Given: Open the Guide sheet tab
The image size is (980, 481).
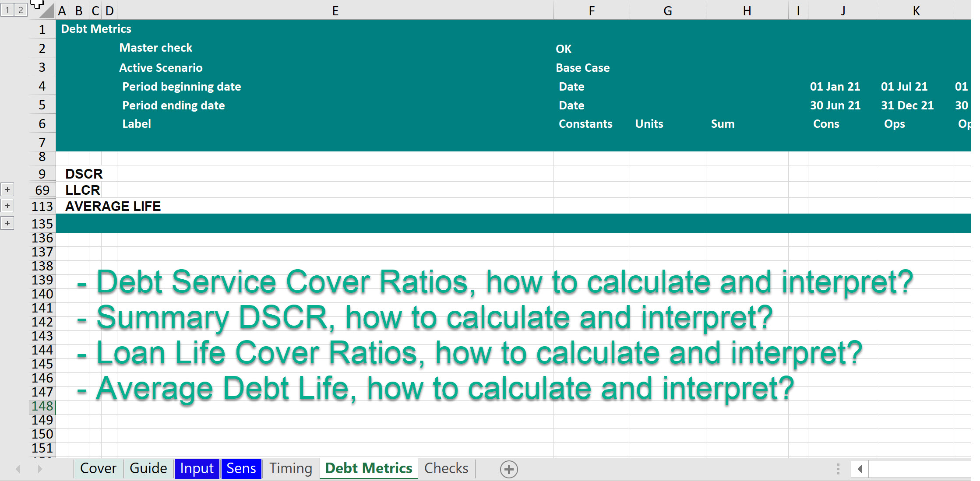Looking at the screenshot, I should pyautogui.click(x=148, y=468).
